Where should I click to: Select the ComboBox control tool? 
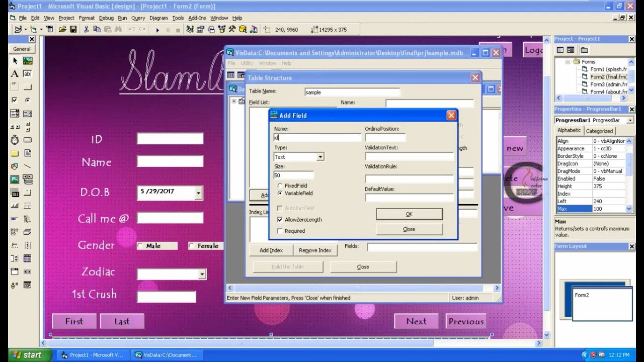[15, 114]
